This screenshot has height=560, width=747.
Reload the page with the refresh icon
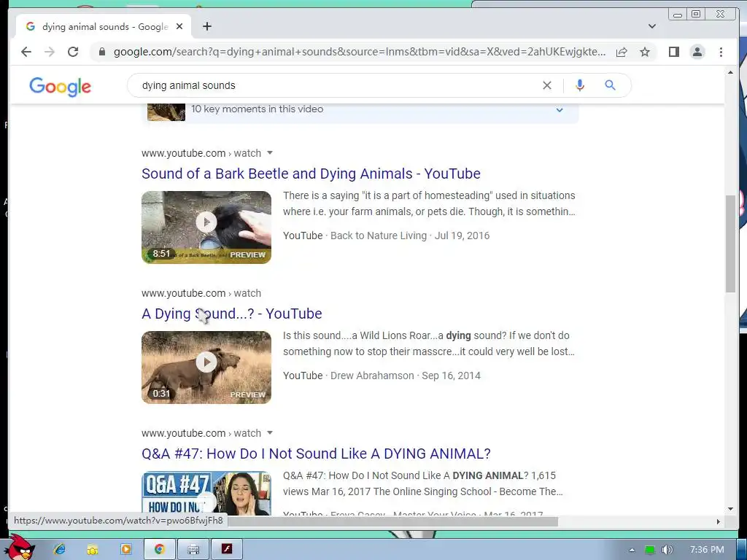[73, 52]
